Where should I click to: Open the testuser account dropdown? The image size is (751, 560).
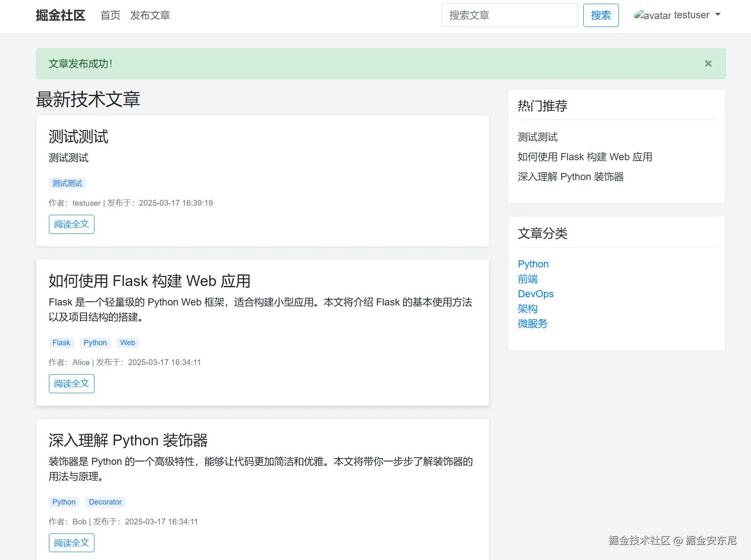pyautogui.click(x=698, y=15)
